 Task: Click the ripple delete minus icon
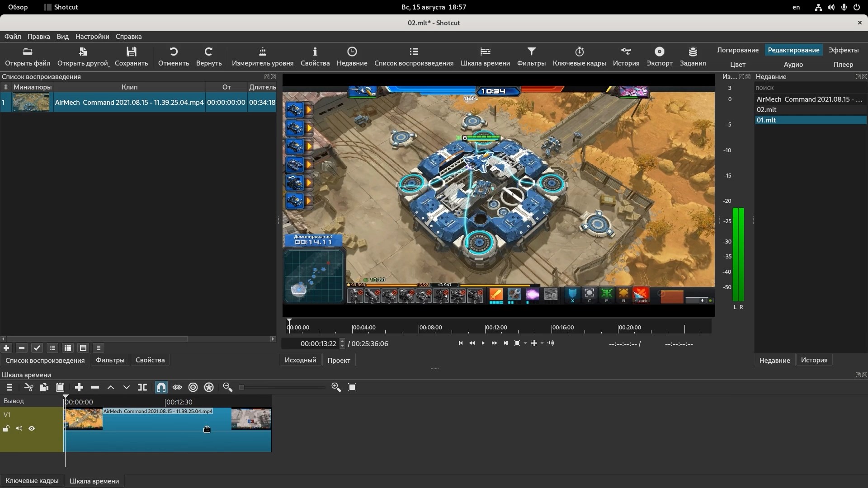click(95, 387)
